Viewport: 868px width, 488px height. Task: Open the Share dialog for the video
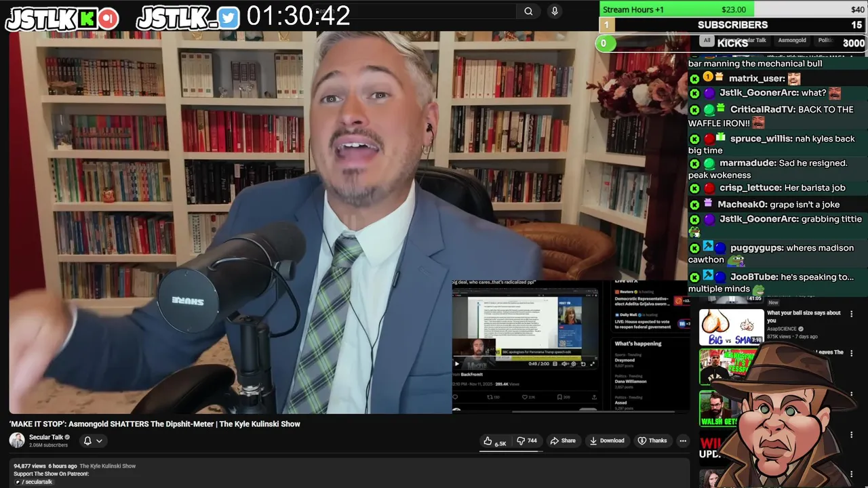pyautogui.click(x=563, y=441)
